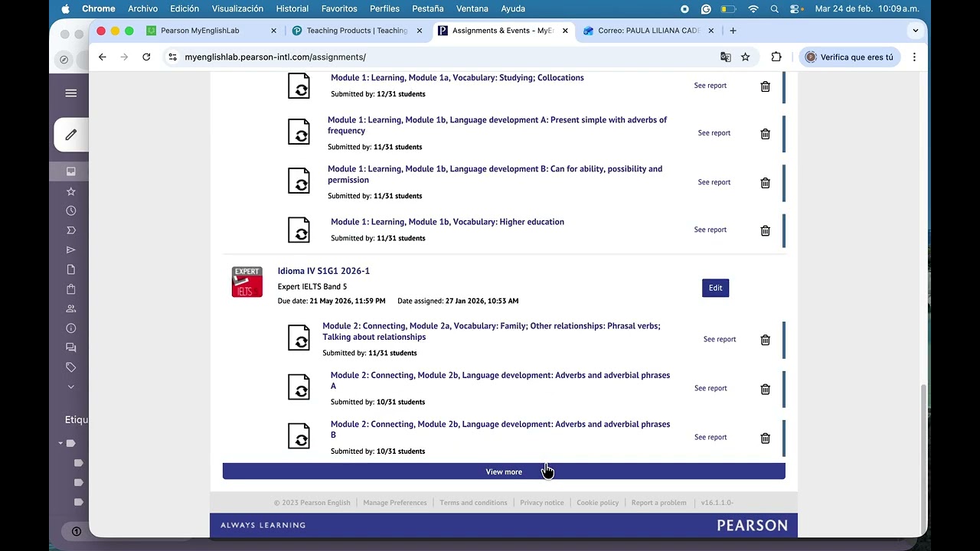This screenshot has width=980, height=551.
Task: Collapse the label tree triangle in mail sidebar
Action: click(60, 443)
